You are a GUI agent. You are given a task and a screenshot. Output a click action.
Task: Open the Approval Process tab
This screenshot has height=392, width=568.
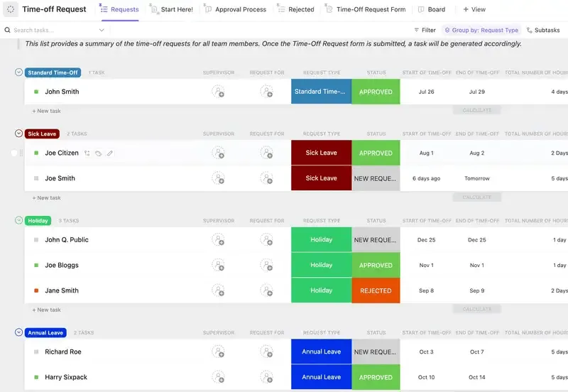pos(235,9)
